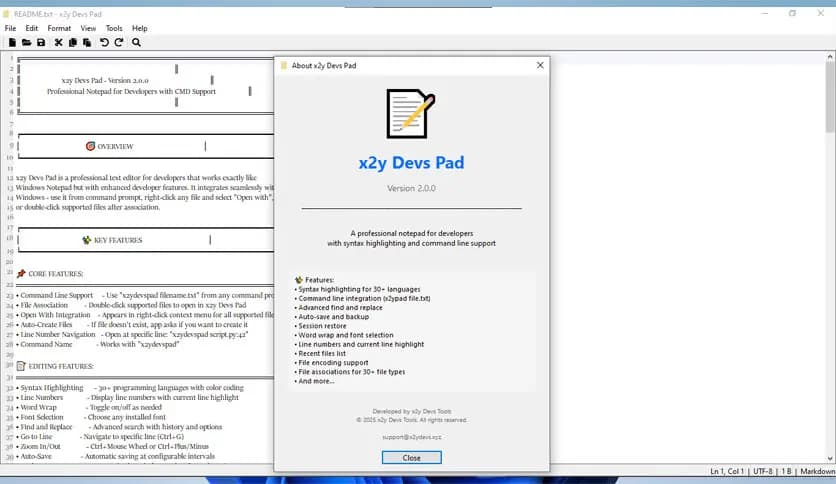
Task: Click the editor vertical scrollbar thumb
Action: 830,96
